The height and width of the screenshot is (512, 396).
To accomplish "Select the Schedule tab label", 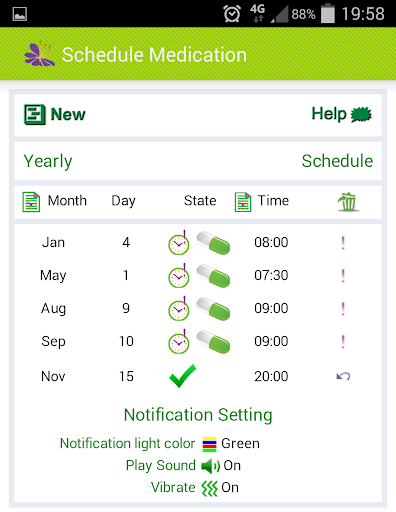I will point(337,161).
